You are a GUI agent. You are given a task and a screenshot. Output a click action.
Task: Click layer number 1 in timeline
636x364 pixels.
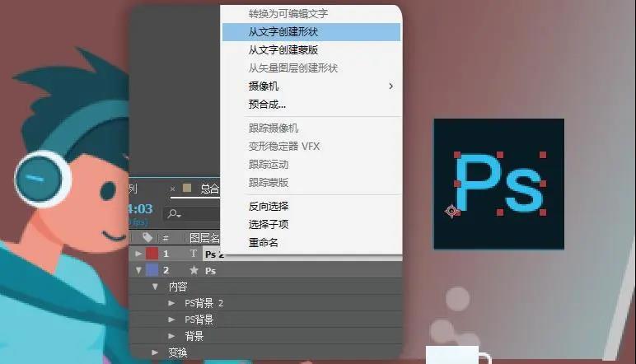click(166, 254)
